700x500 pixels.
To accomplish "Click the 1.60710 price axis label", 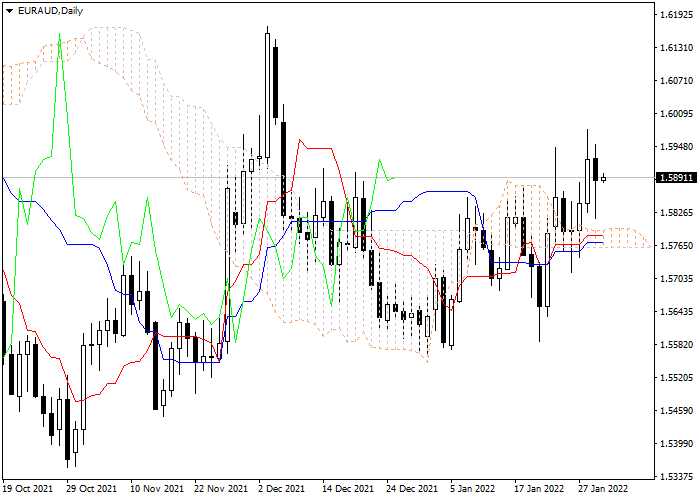I will tap(676, 81).
